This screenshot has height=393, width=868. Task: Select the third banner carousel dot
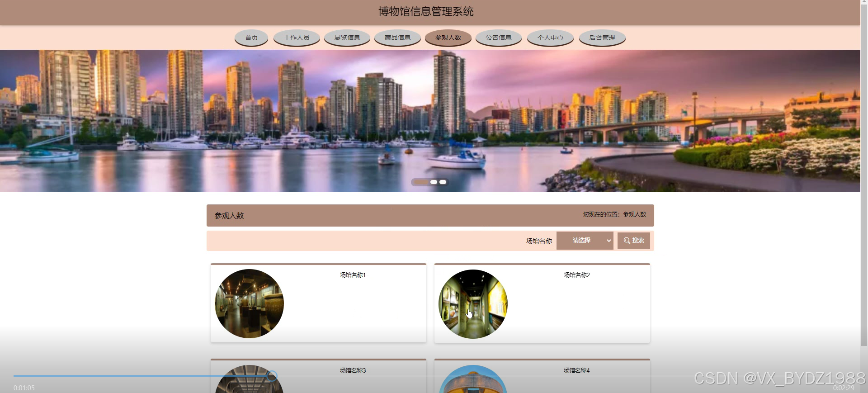coord(443,182)
